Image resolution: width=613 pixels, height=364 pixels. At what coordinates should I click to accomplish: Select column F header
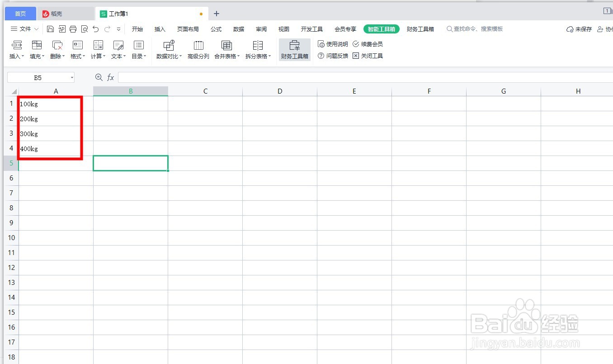[429, 91]
